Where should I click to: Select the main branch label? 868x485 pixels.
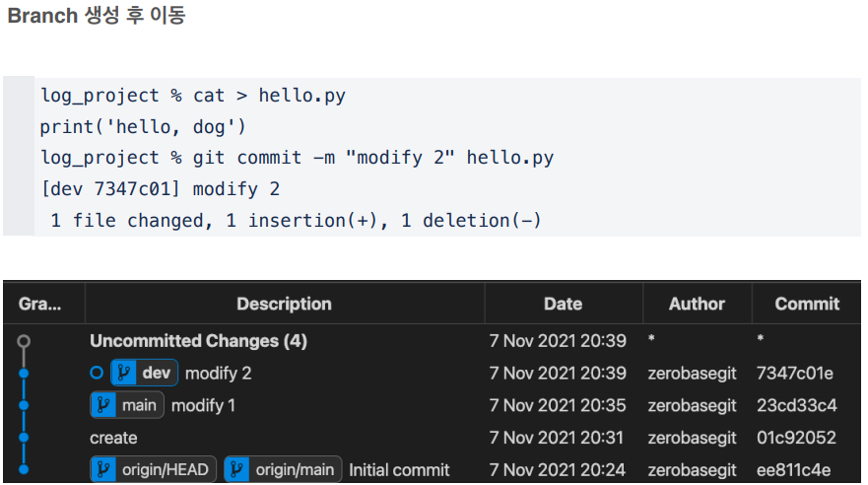pyautogui.click(x=140, y=405)
